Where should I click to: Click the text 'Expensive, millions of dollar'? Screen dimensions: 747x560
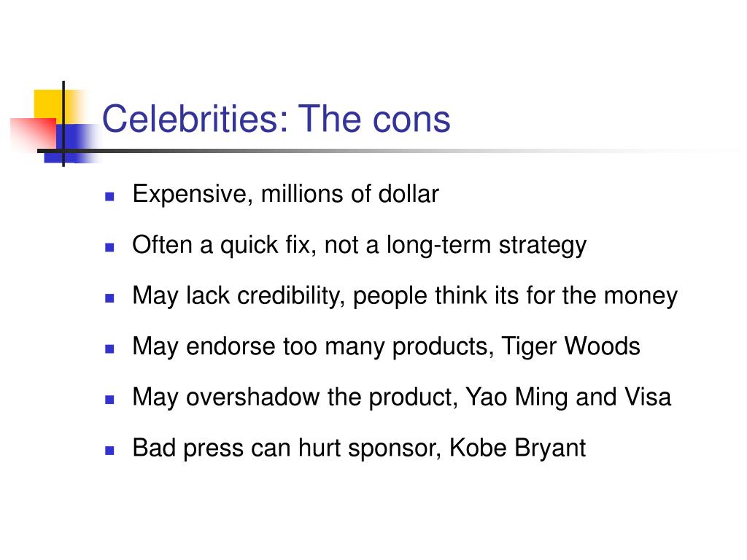coord(285,194)
